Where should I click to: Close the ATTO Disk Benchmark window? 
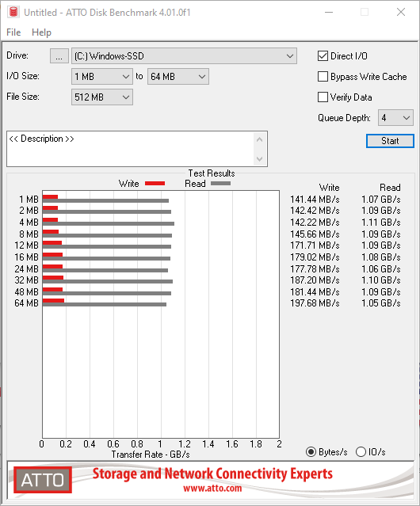point(401,12)
